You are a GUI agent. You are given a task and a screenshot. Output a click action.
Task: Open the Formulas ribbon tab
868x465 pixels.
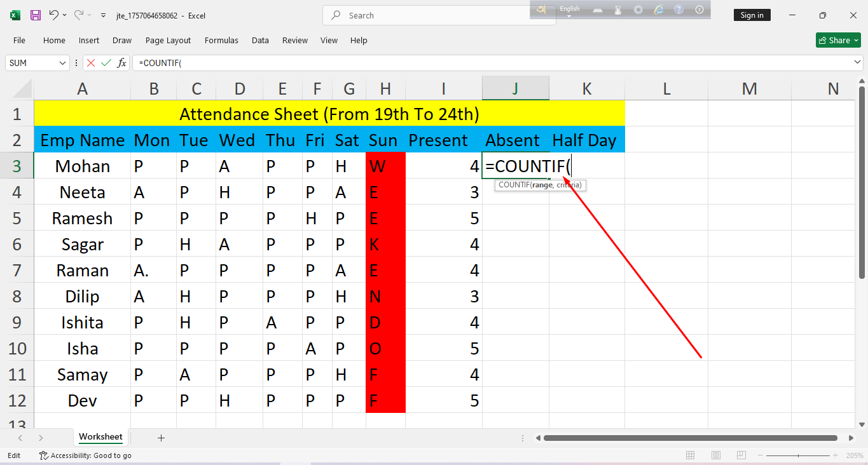(x=221, y=40)
